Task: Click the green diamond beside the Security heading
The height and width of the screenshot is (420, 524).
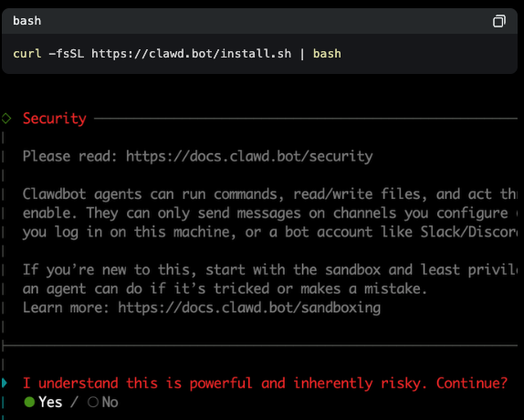Action: pyautogui.click(x=6, y=118)
